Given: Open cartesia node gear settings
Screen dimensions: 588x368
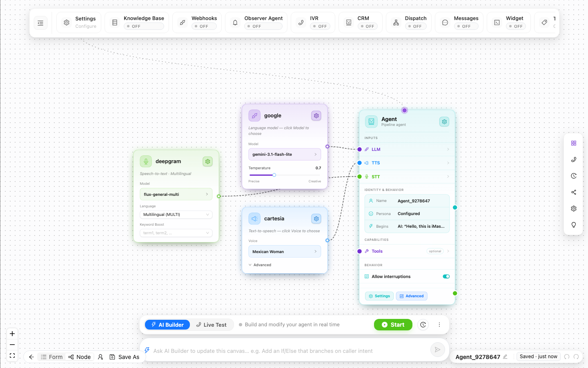Looking at the screenshot, I should click(x=316, y=219).
